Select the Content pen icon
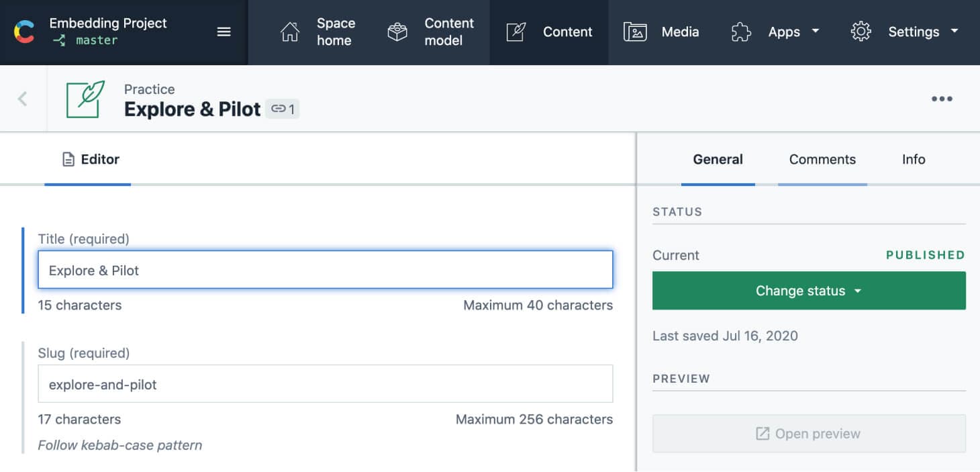Viewport: 980px width, 472px height. pos(515,32)
